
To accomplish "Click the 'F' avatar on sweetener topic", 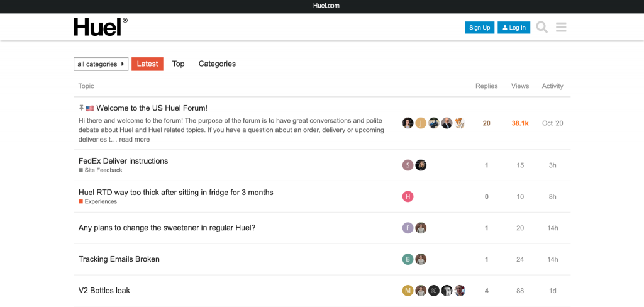I will pos(408,228).
